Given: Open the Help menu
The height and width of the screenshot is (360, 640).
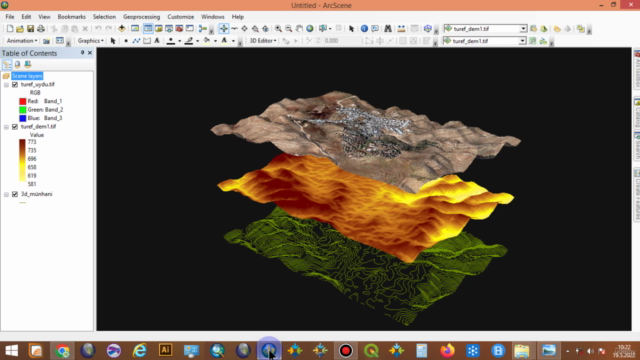Looking at the screenshot, I should [x=238, y=17].
